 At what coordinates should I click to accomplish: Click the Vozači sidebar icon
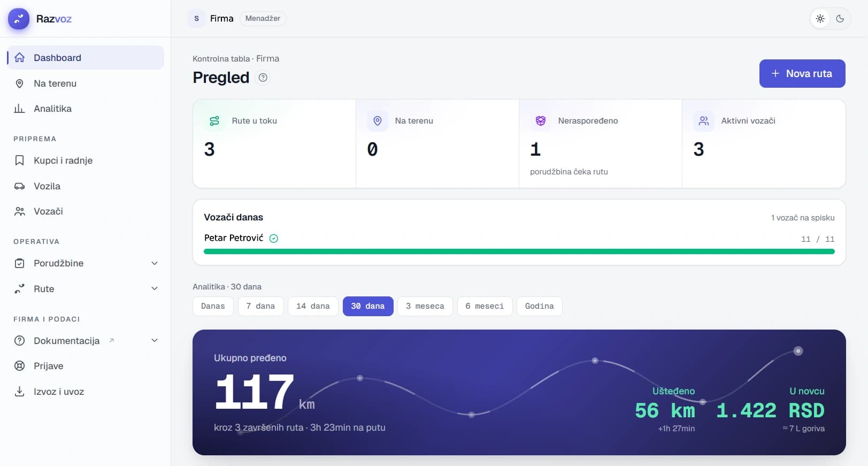point(20,211)
